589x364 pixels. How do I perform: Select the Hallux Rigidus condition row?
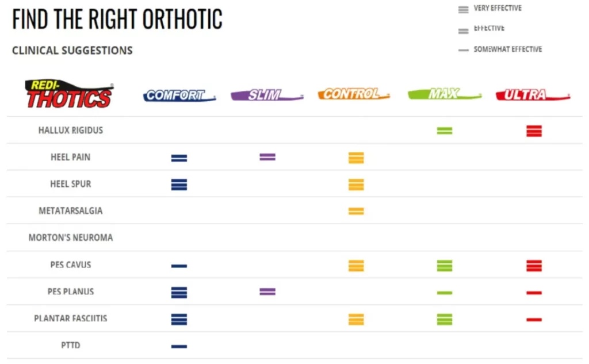coord(71,131)
